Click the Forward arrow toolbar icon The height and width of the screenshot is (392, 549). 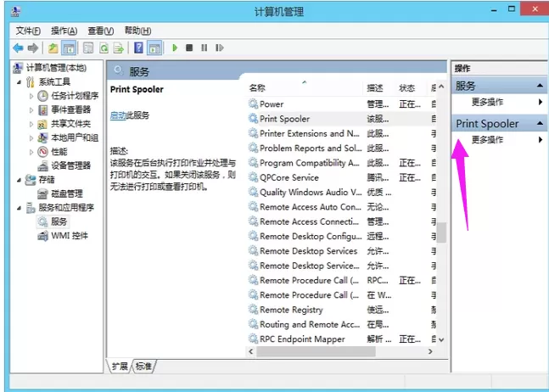[x=33, y=48]
